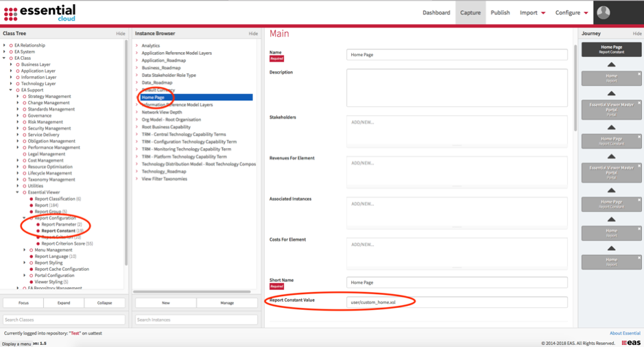This screenshot has width=644, height=347.
Task: Expand the EA Relationship tree node
Action: [5, 45]
